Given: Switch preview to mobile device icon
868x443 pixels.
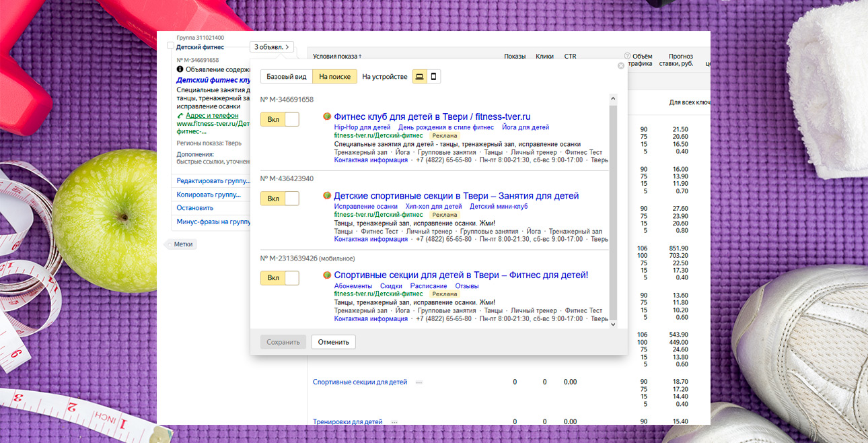Looking at the screenshot, I should coord(434,77).
